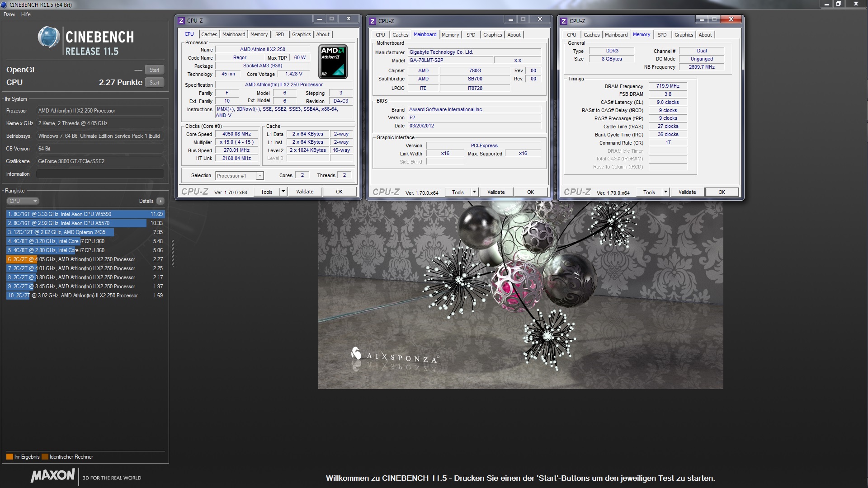Minimize the CPU-Z CPU window
The height and width of the screenshot is (488, 868).
click(319, 19)
